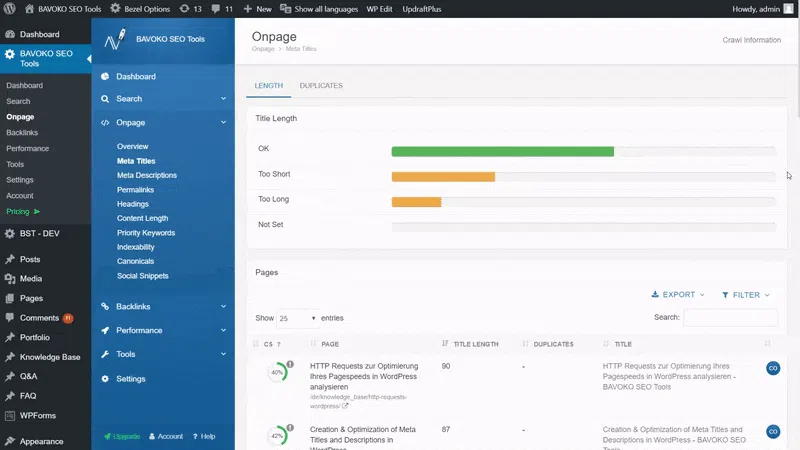
Task: Click the comments bubble icon showing 11
Action: 216,9
